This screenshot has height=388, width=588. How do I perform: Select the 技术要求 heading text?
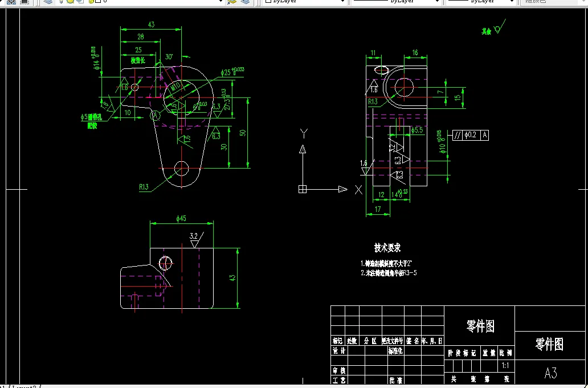tap(387, 248)
